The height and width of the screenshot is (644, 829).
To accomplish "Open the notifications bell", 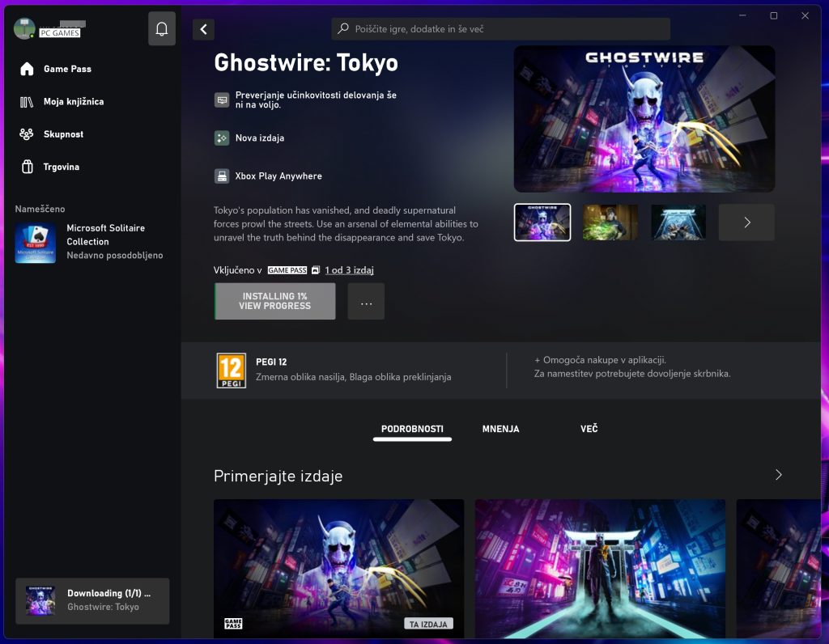I will pos(162,29).
